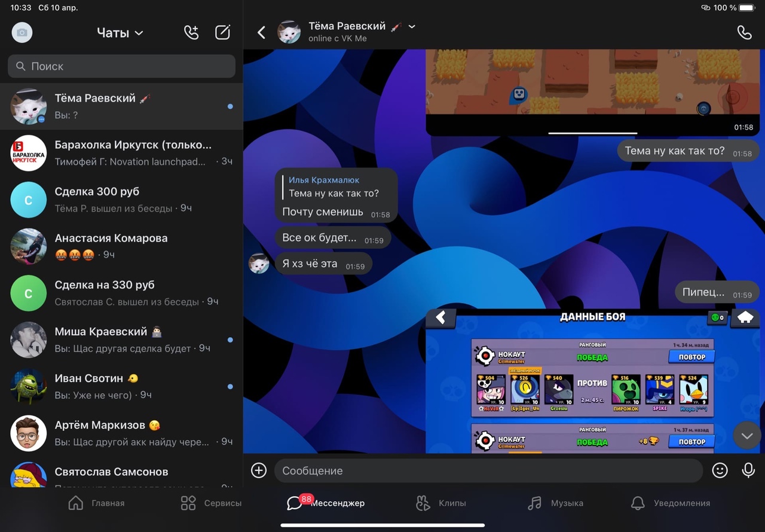This screenshot has height=532, width=765.
Task: Start a new call with plus-phone icon
Action: point(191,32)
